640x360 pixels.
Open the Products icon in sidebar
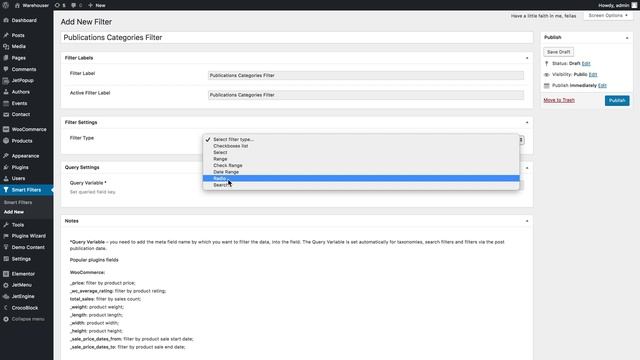point(6,141)
